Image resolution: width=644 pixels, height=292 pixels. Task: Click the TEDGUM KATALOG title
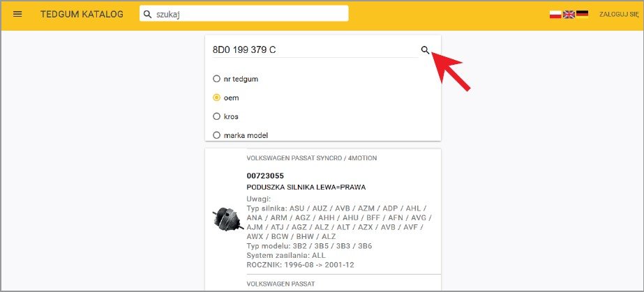coord(82,14)
